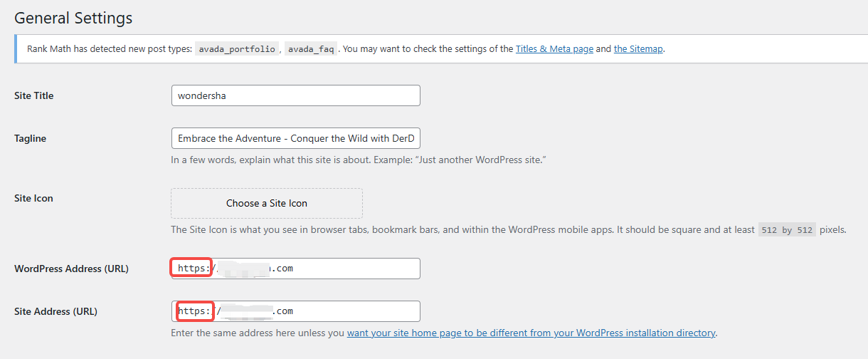The width and height of the screenshot is (868, 359).
Task: Click the WordPress Address (URL) field
Action: click(x=342, y=269)
